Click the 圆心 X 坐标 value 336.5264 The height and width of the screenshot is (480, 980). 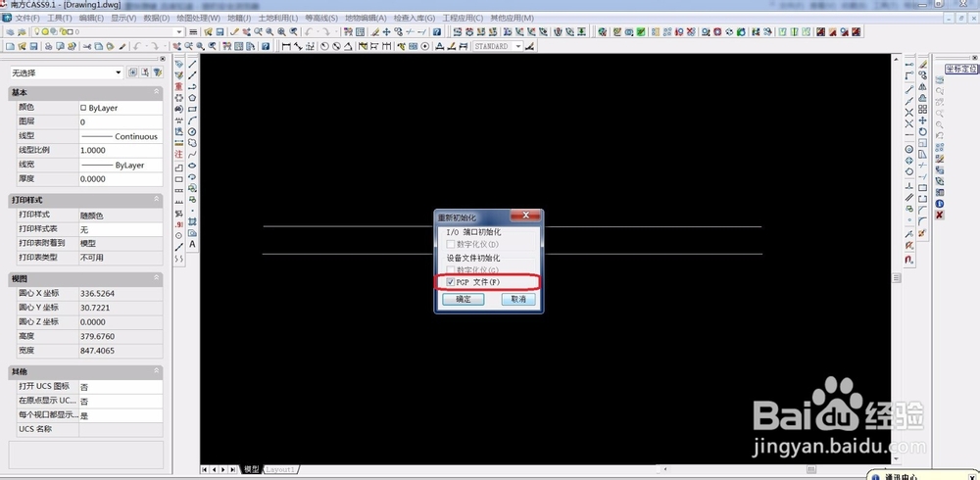(121, 293)
